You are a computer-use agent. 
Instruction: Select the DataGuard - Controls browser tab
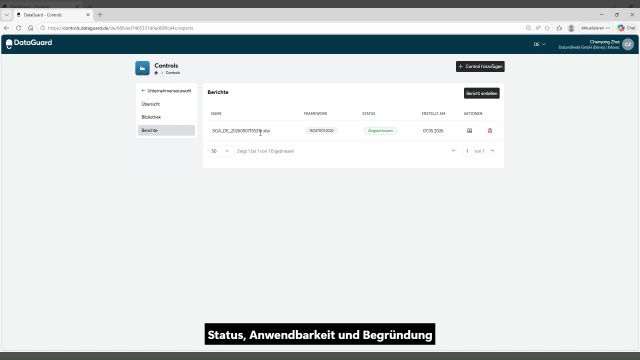(x=52, y=15)
